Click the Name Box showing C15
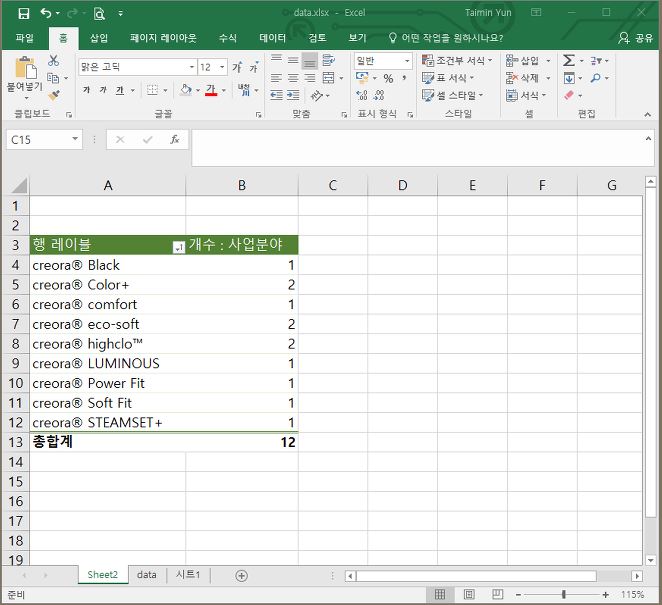The image size is (662, 605). (x=44, y=139)
